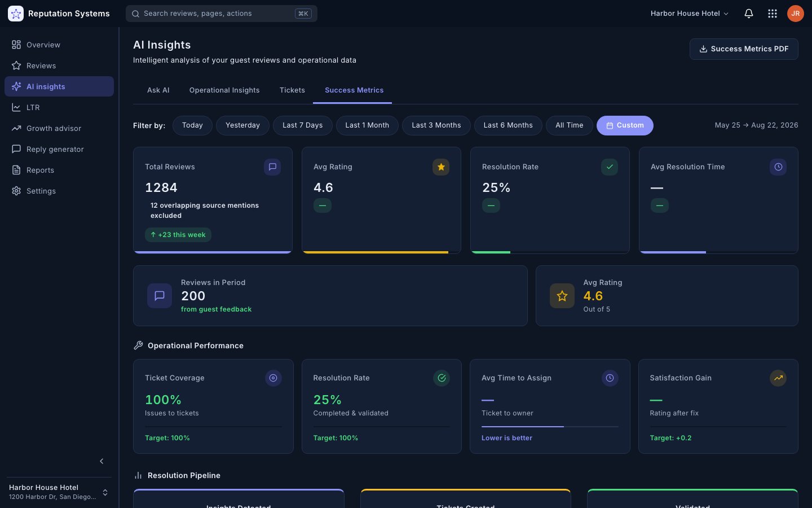Click the +23 this week badge
The height and width of the screenshot is (508, 812).
[x=178, y=235]
